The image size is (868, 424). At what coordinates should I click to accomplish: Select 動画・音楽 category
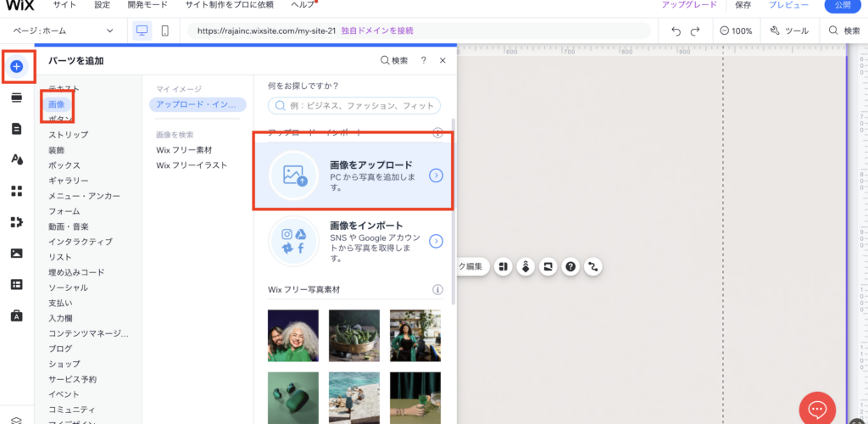tap(68, 226)
